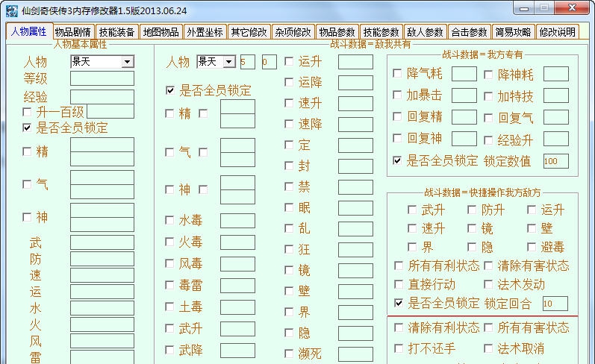
Task: Toggle 是否全员锁定 in basic attributes panel
Action: click(x=27, y=128)
